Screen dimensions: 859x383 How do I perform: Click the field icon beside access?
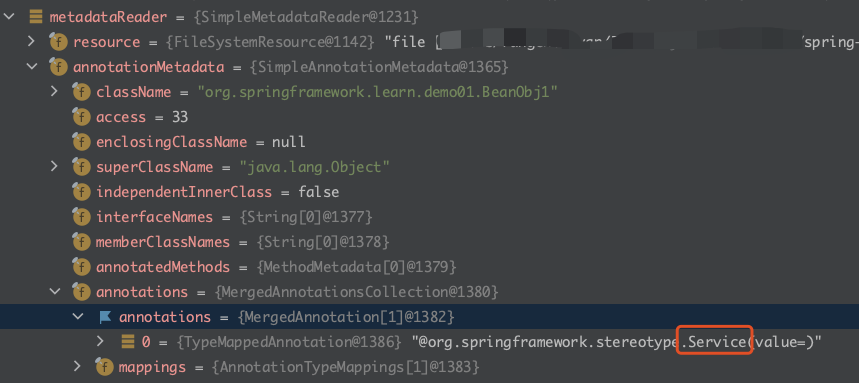click(x=82, y=117)
